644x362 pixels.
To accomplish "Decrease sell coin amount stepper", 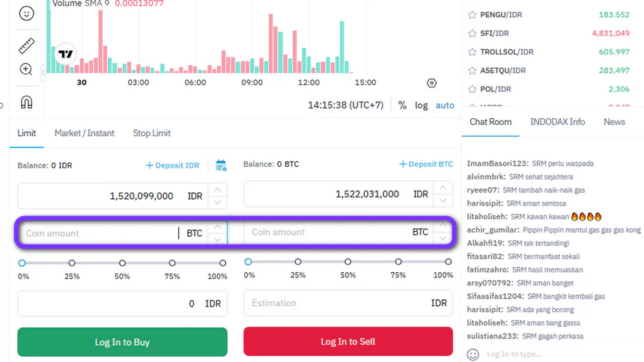I will (443, 238).
